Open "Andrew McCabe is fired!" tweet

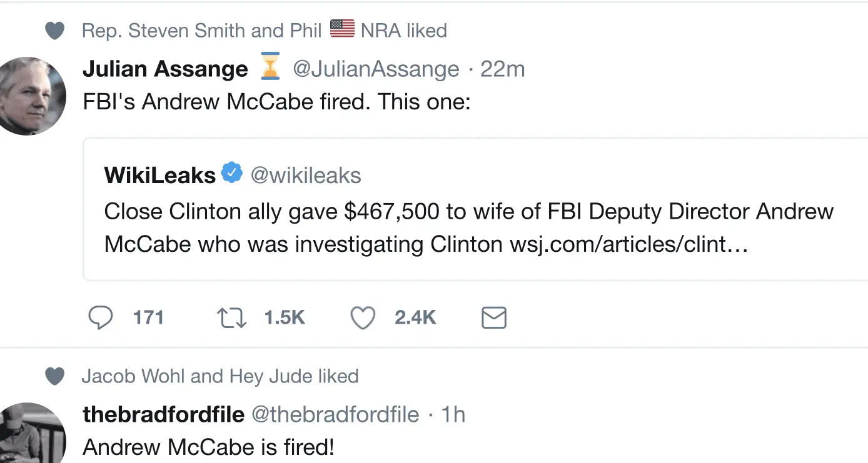pyautogui.click(x=208, y=447)
